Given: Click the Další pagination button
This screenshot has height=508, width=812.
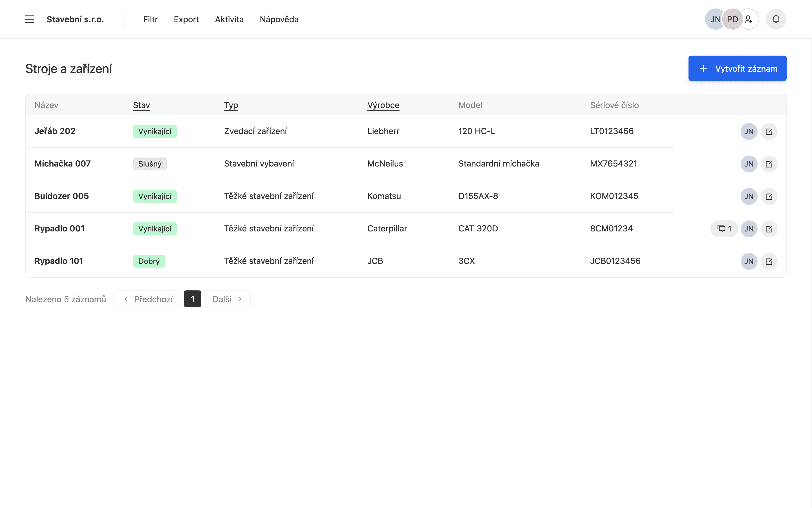Looking at the screenshot, I should coord(228,299).
